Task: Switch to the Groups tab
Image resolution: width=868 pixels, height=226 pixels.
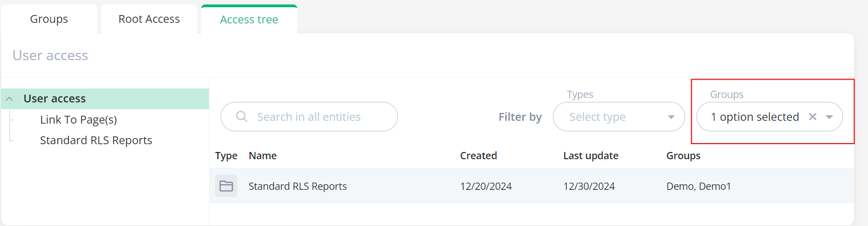Action: (49, 19)
